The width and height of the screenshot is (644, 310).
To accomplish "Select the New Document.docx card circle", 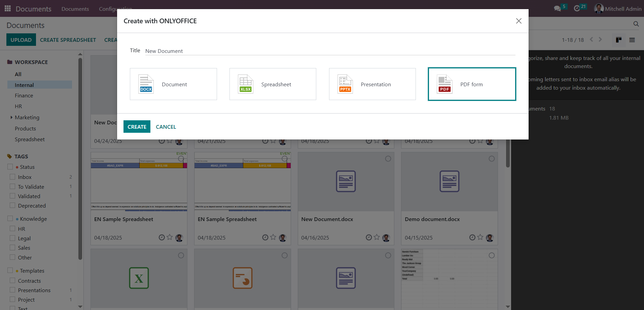I will (x=388, y=159).
